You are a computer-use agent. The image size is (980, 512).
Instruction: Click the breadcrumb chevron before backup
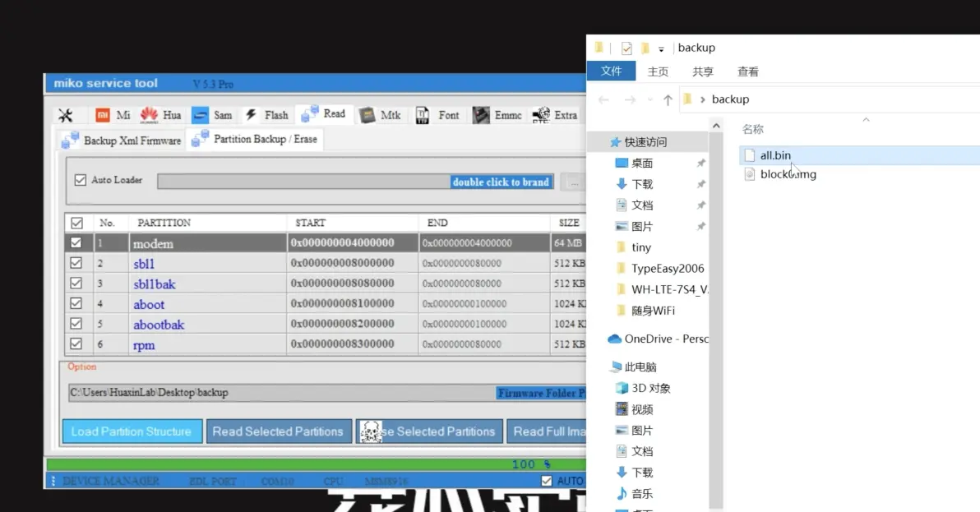[703, 99]
